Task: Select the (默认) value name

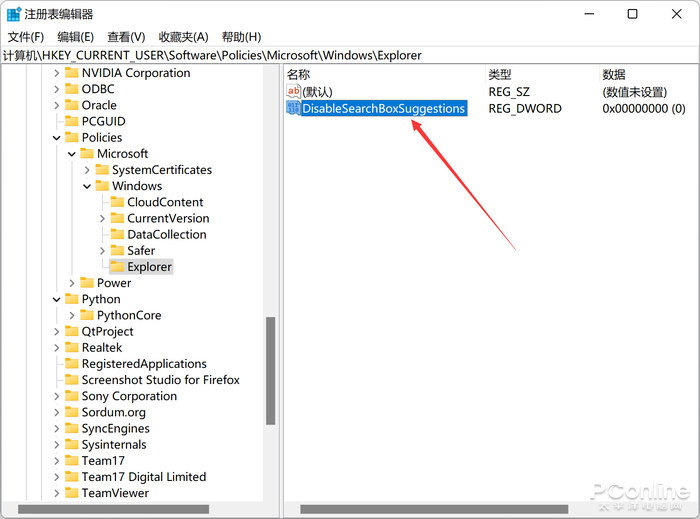Action: (x=317, y=92)
